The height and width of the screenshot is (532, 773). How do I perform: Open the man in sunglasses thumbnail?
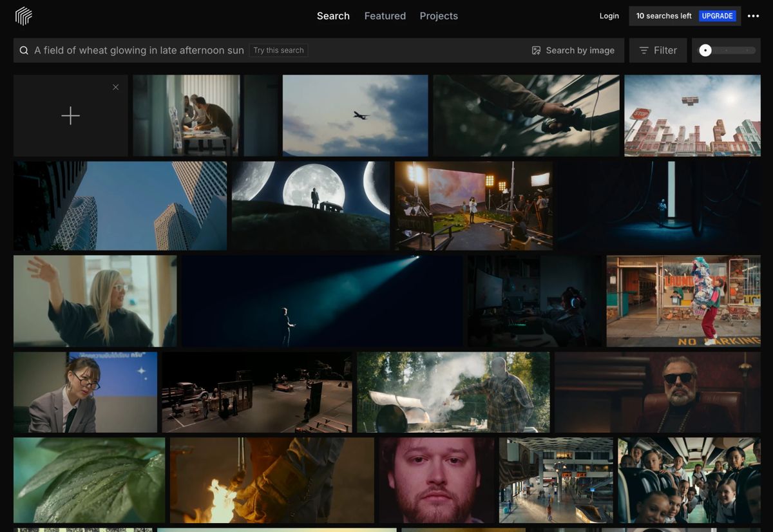point(658,392)
